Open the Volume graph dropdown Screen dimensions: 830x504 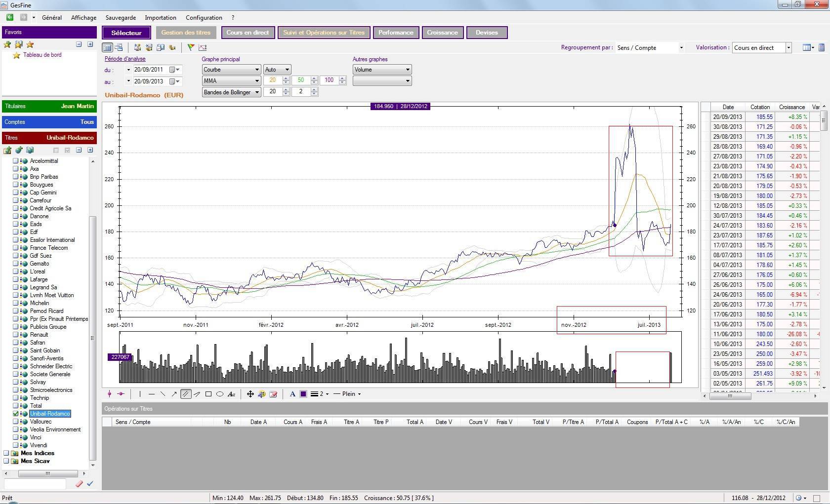point(381,70)
